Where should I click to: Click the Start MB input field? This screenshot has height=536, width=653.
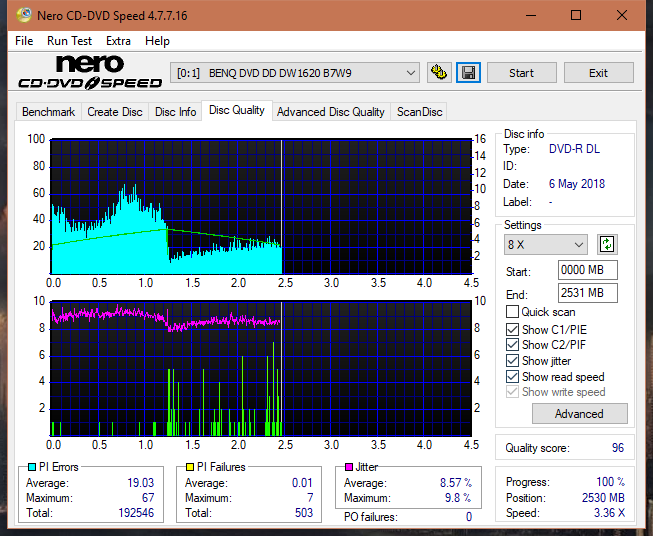(x=588, y=270)
